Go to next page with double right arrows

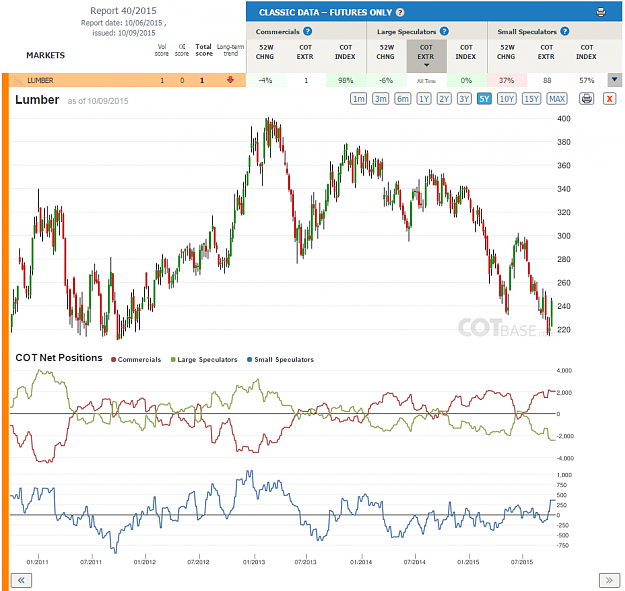coord(609,580)
